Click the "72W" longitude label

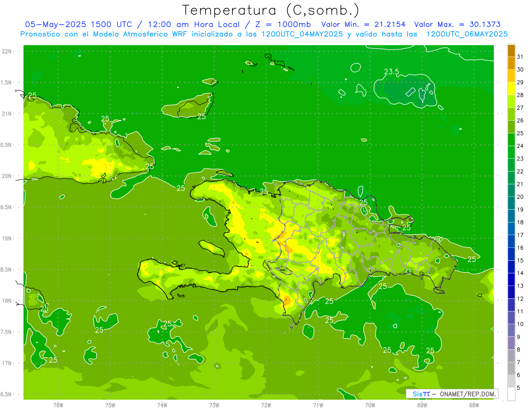pyautogui.click(x=266, y=405)
